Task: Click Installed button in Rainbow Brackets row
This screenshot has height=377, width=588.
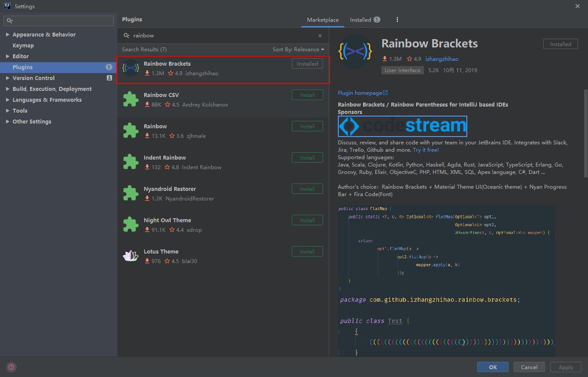Action: (307, 63)
